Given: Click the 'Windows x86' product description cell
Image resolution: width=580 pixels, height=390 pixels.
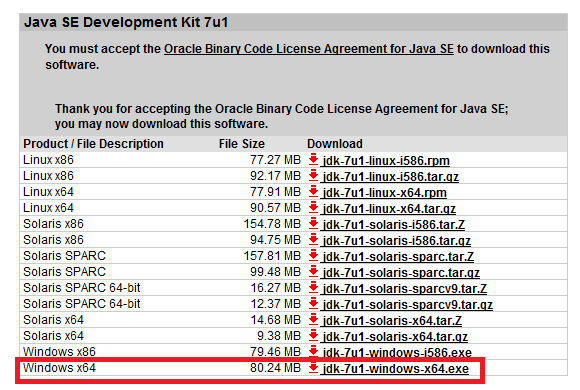Looking at the screenshot, I should coord(59,352).
